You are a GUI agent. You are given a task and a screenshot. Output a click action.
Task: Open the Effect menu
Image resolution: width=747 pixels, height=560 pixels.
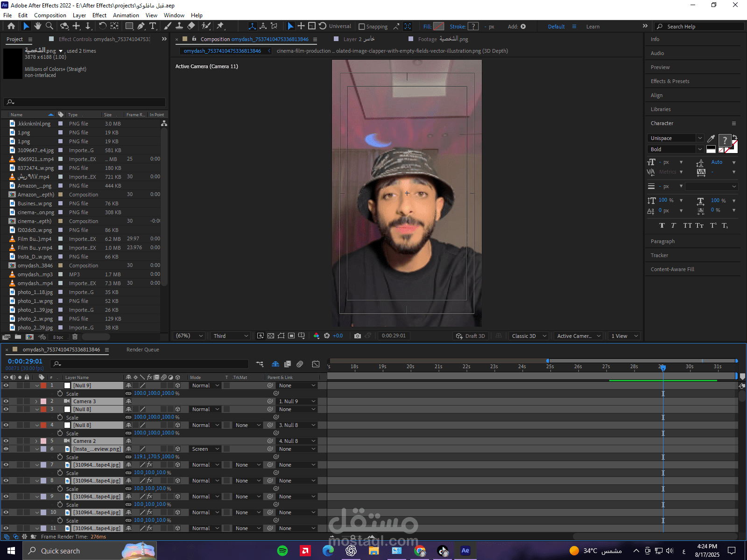click(99, 15)
